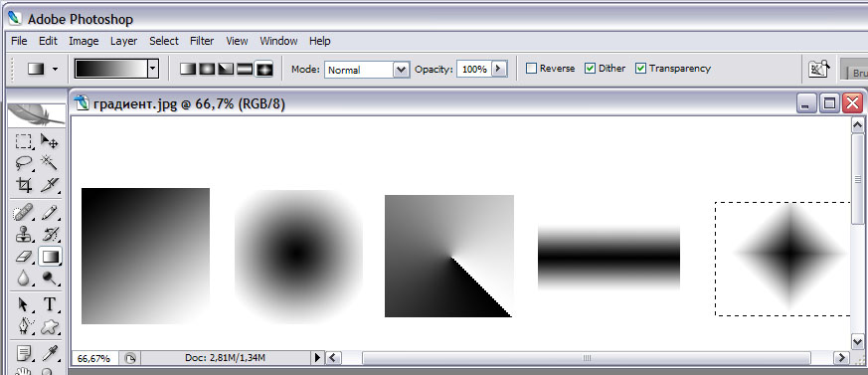Open the Layer menu
The width and height of the screenshot is (868, 375).
pyautogui.click(x=123, y=41)
